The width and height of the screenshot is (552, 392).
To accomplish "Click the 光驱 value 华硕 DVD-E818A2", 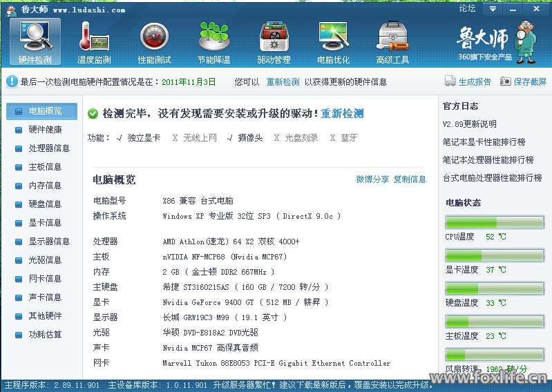I will tap(210, 333).
